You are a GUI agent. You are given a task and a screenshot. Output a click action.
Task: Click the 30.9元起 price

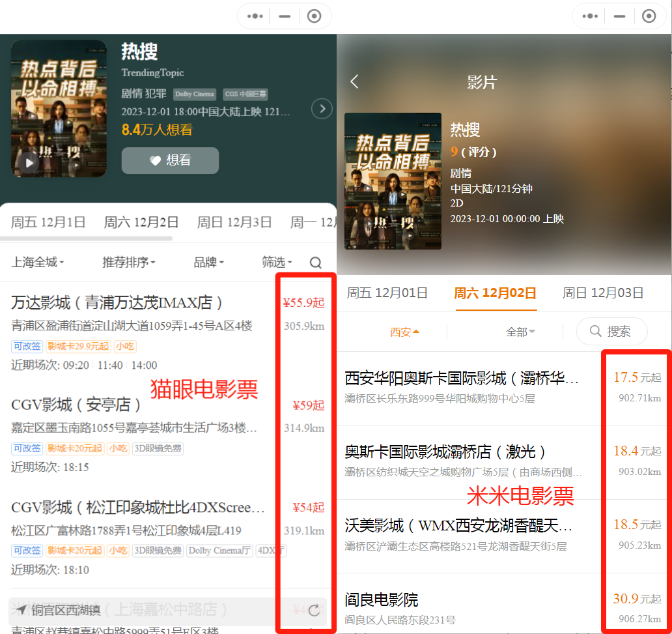pyautogui.click(x=637, y=598)
